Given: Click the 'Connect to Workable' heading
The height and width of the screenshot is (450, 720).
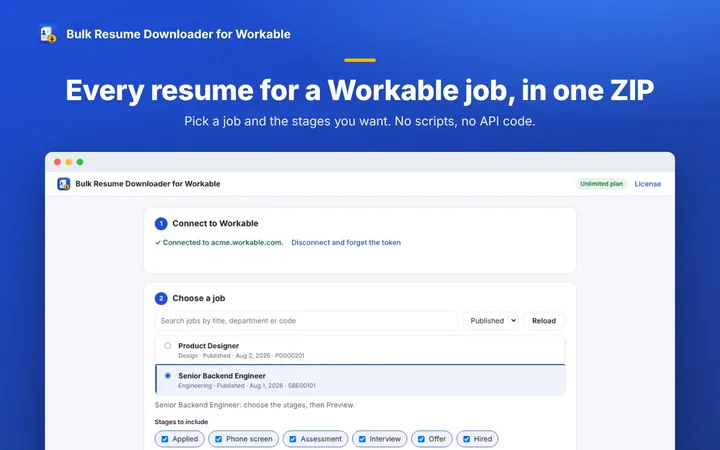Looking at the screenshot, I should click(215, 224).
